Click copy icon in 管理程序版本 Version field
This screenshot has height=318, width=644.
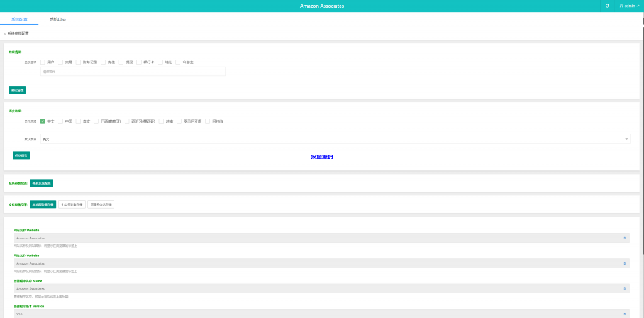(625, 313)
